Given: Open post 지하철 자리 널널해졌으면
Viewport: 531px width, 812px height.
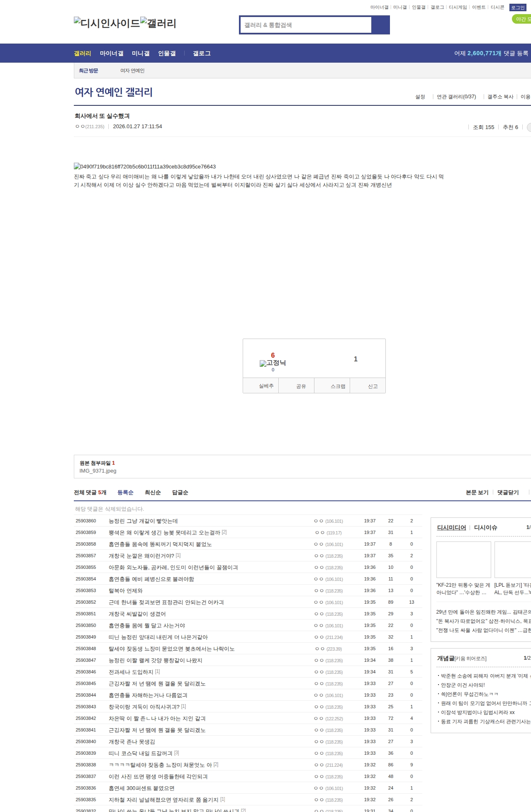Looking at the screenshot, I should pos(163,800).
